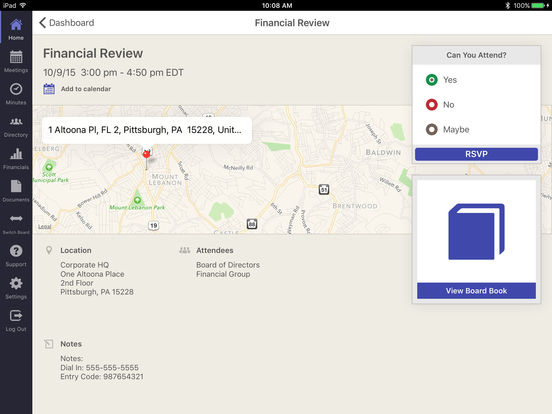Tap the Baldwin label on map
552x414 pixels.
point(383,152)
